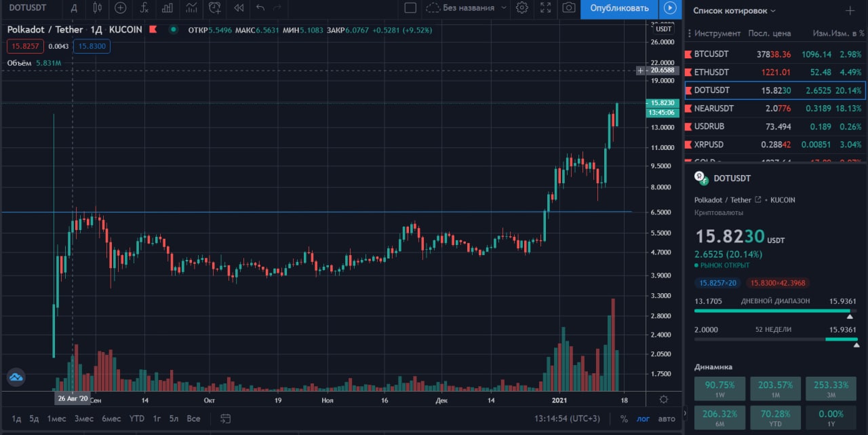Click the red flag beside NEARUSDT
This screenshot has height=435, width=868.
pyautogui.click(x=689, y=108)
